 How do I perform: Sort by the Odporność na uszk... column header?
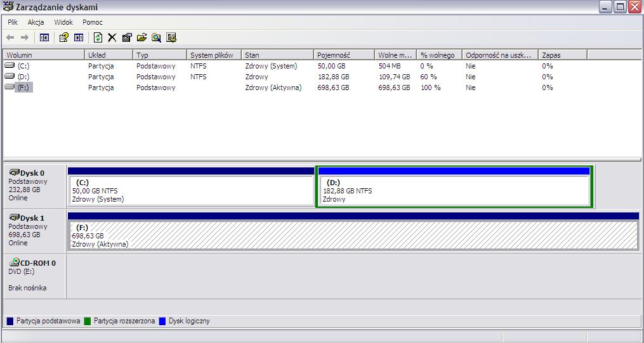tap(500, 55)
